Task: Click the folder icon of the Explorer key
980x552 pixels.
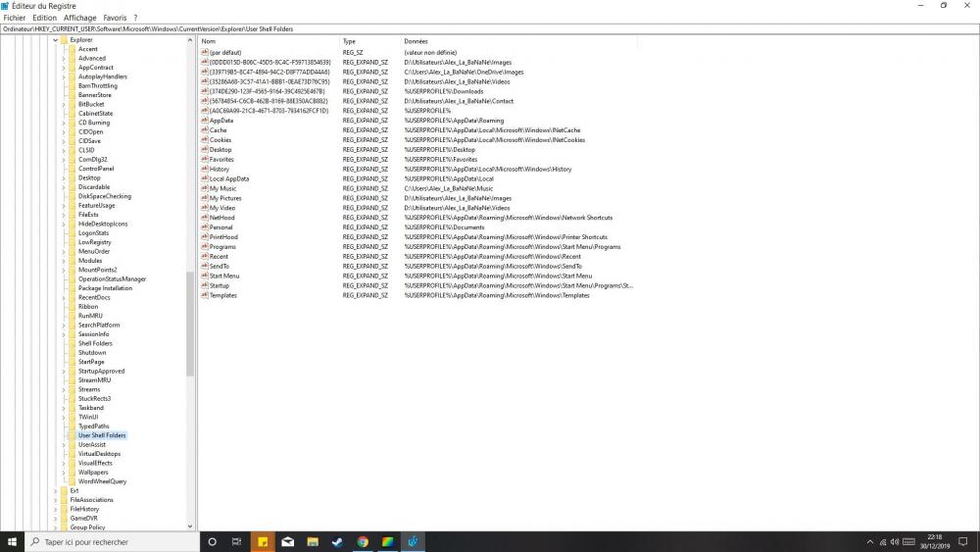Action: pos(64,40)
